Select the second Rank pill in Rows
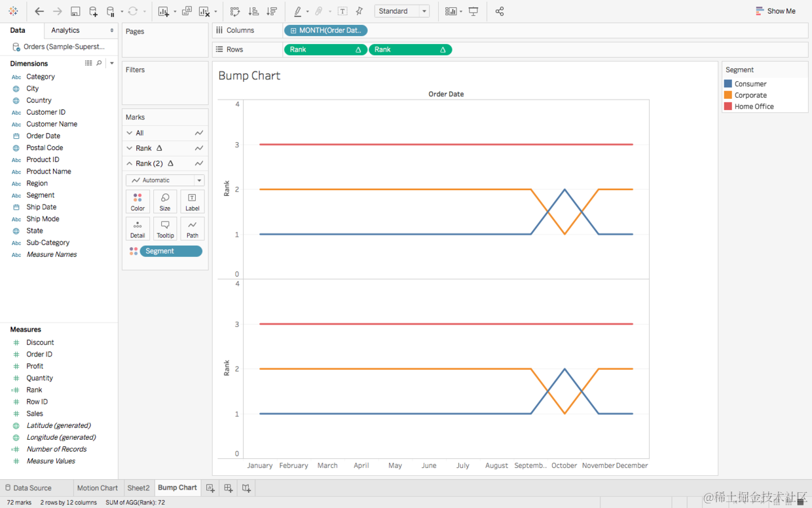Screen dimensions: 812x508 410,49
